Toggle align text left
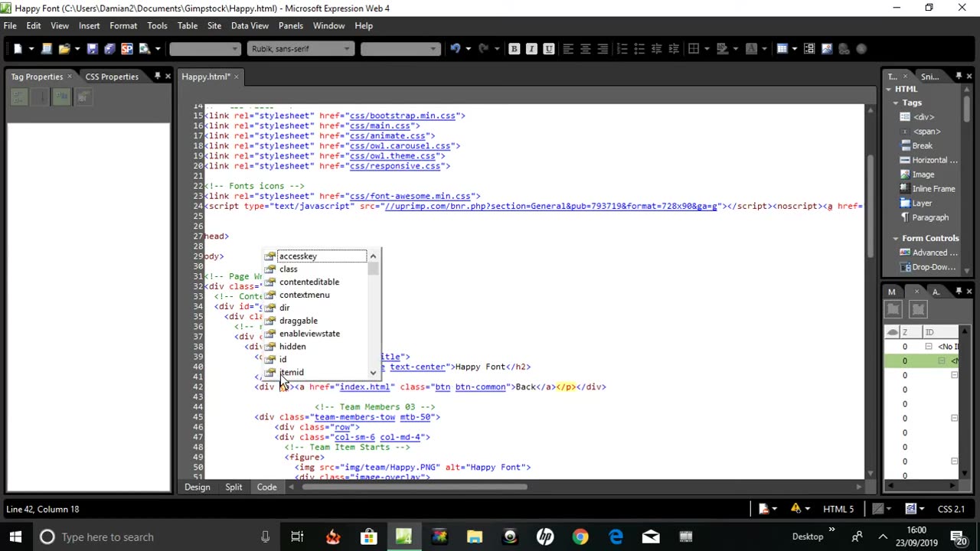 (x=568, y=49)
